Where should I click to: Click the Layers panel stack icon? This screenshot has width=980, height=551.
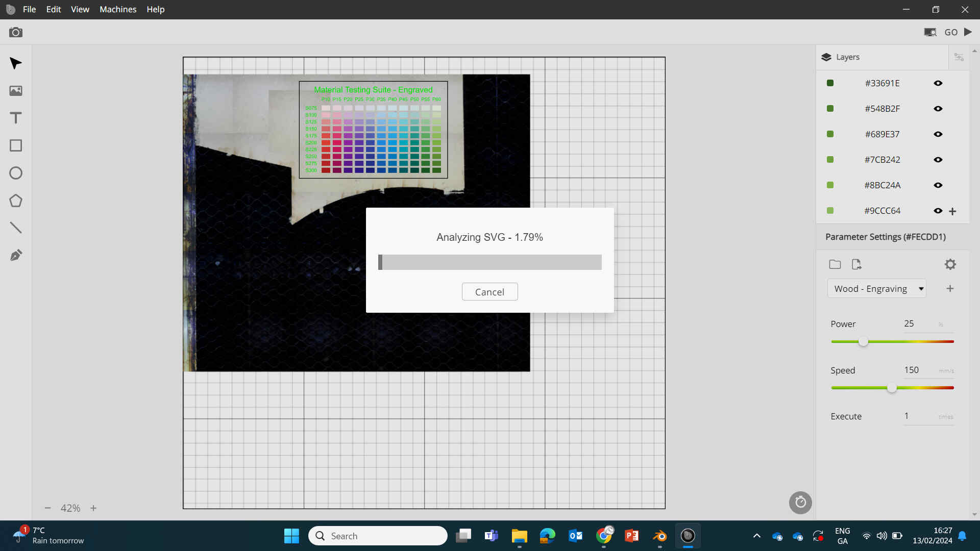pos(826,57)
